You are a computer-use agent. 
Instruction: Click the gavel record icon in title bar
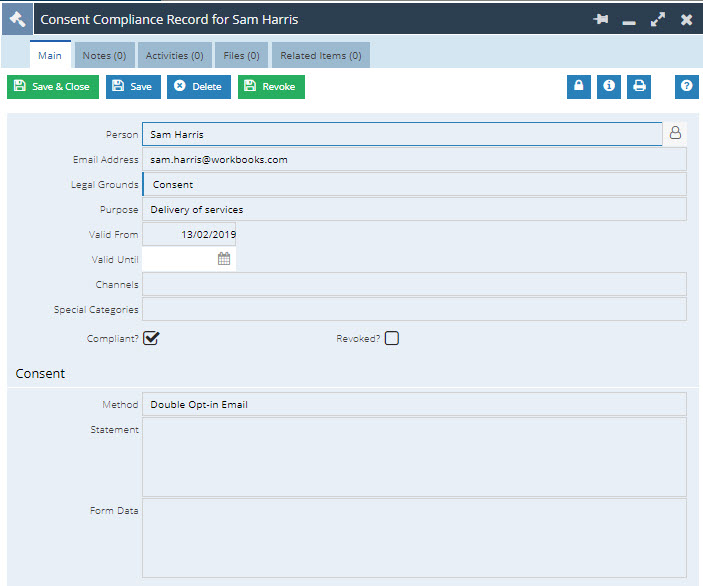[17, 19]
